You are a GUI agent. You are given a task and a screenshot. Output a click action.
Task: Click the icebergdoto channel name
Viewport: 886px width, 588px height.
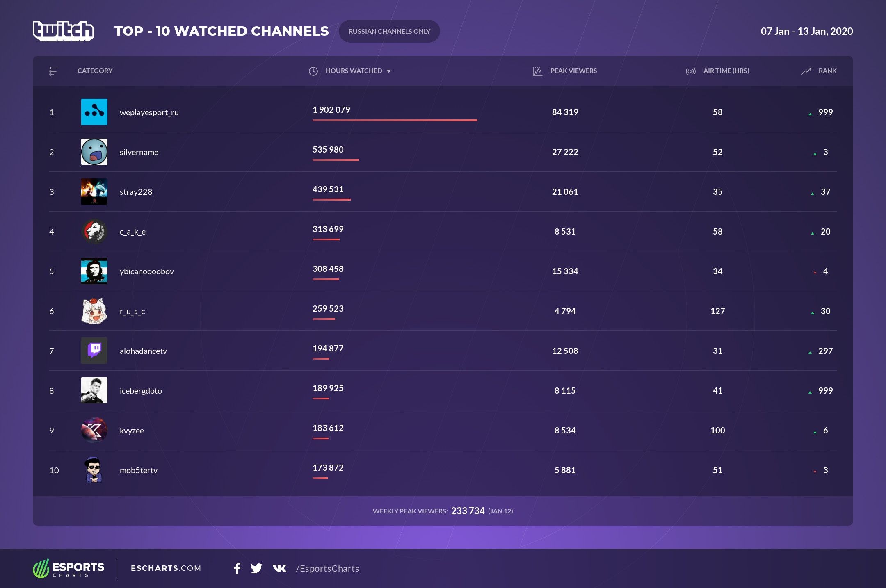[x=141, y=391]
